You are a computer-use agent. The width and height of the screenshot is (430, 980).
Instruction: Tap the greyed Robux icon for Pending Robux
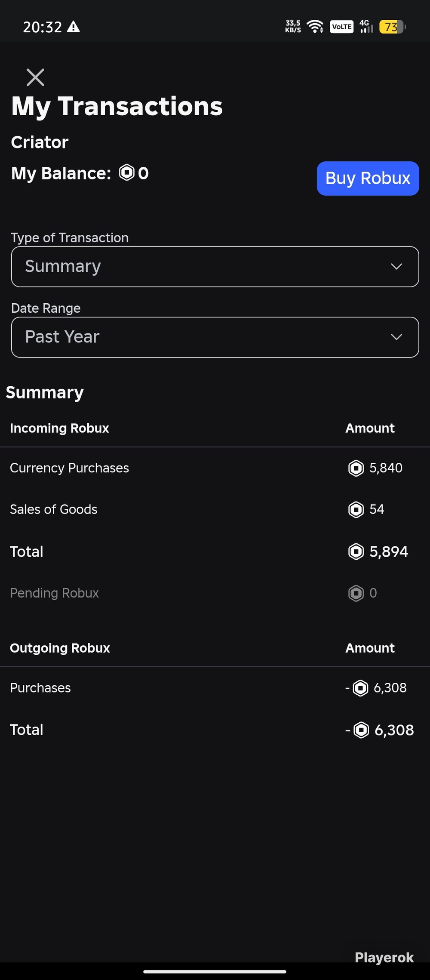[x=356, y=593]
